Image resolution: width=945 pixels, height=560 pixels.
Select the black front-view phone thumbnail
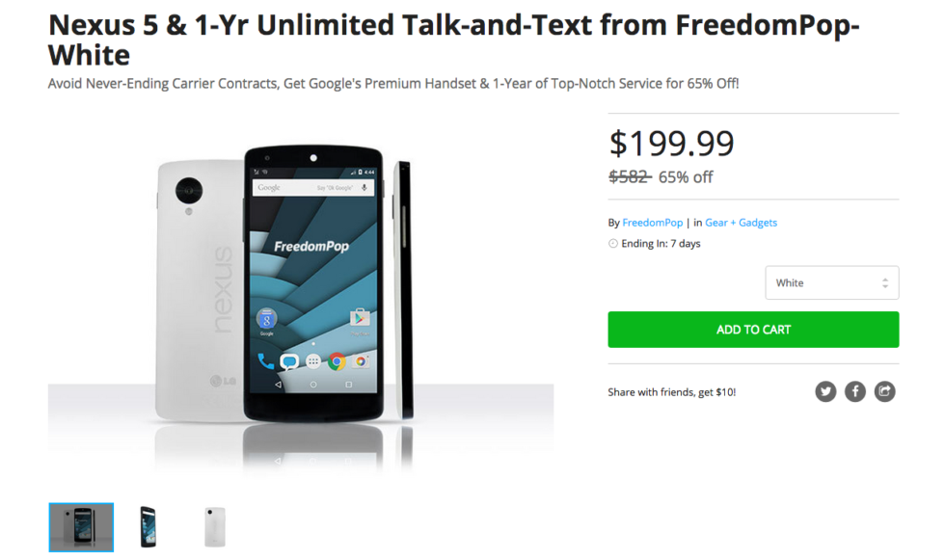pyautogui.click(x=148, y=527)
